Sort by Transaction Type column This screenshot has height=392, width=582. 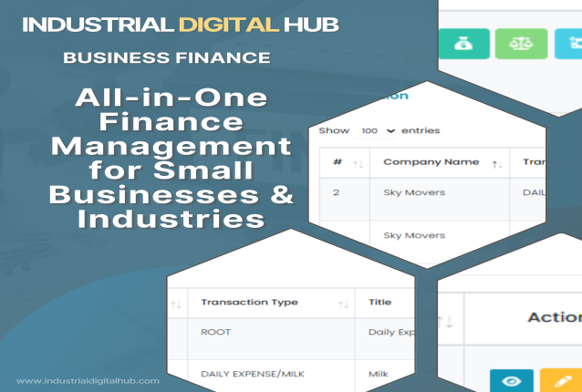tap(343, 304)
